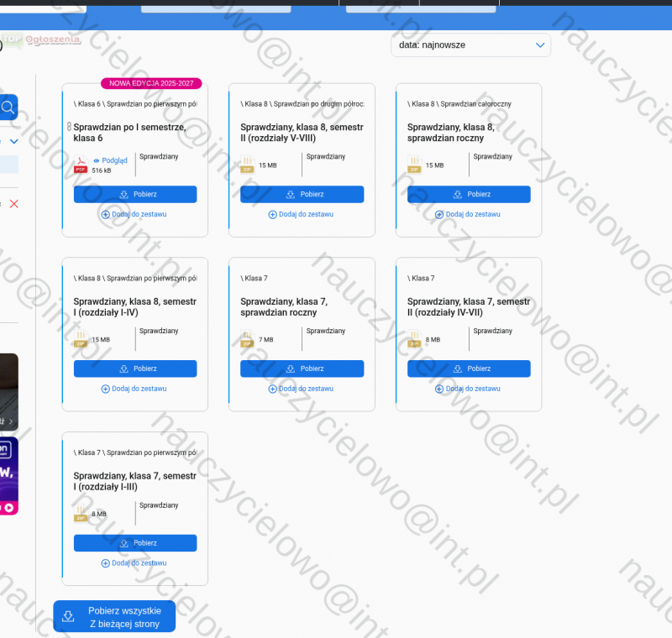Open the 'data: najnowsze' sort dropdown
672x638 pixels.
(x=470, y=45)
